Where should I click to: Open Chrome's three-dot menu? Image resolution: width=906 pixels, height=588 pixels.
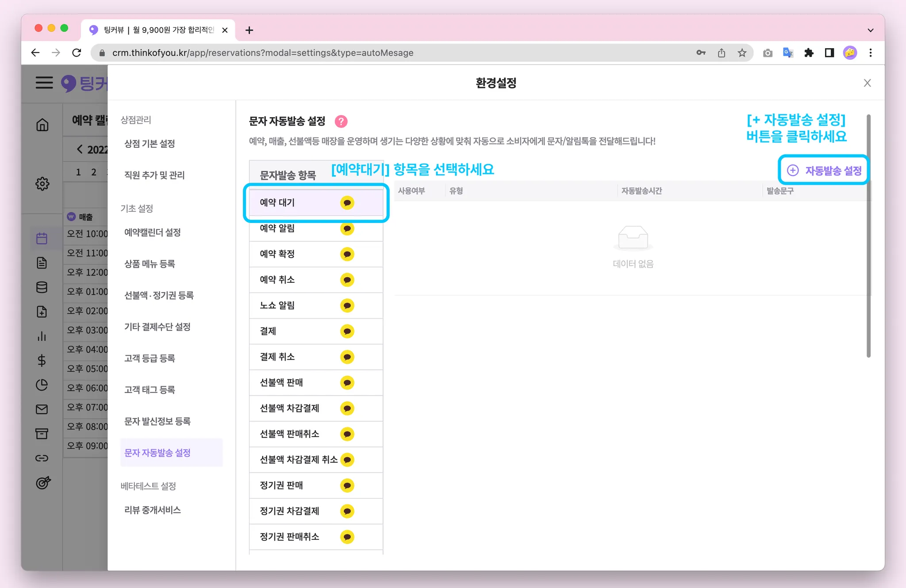click(x=870, y=53)
